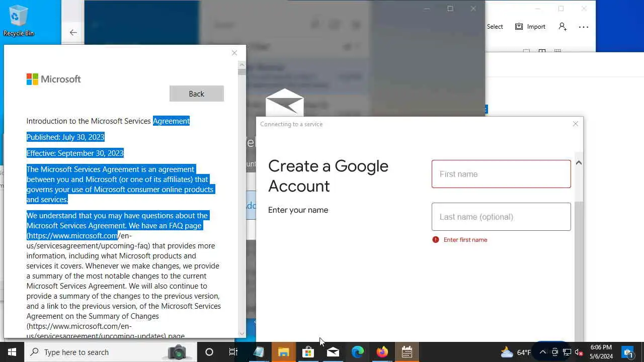
Task: Click the 'Connecting to a service' title text
Action: (291, 124)
